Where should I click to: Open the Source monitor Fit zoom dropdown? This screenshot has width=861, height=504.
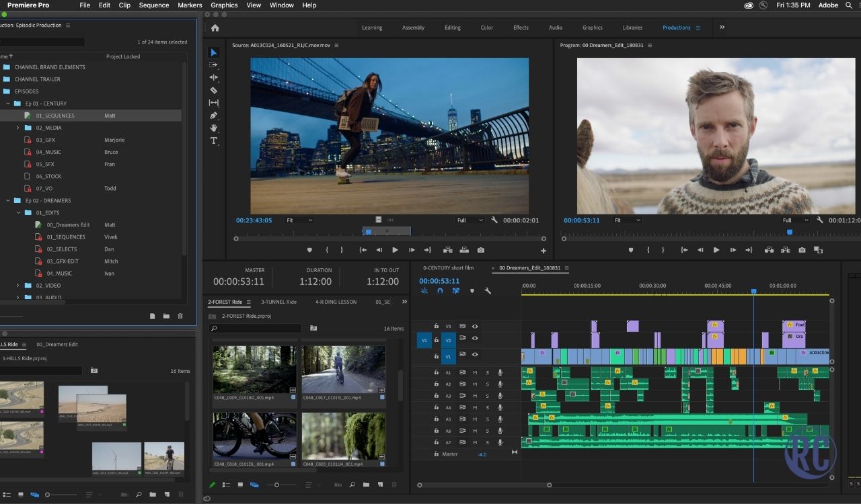tap(299, 220)
